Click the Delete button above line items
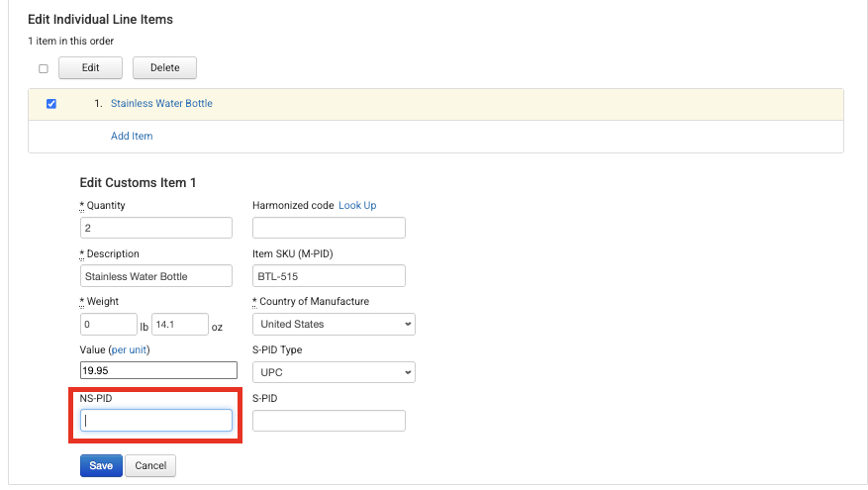Image resolution: width=868 pixels, height=490 pixels. pyautogui.click(x=164, y=67)
